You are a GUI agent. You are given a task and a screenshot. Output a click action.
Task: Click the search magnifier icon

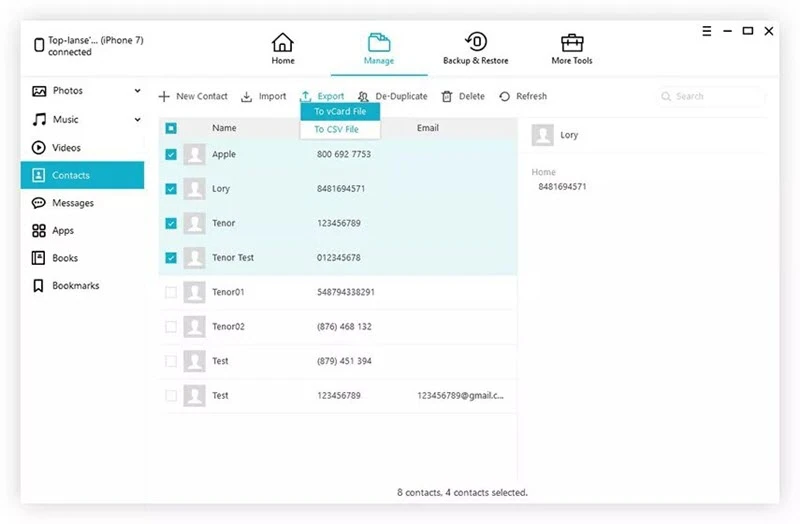click(x=666, y=96)
